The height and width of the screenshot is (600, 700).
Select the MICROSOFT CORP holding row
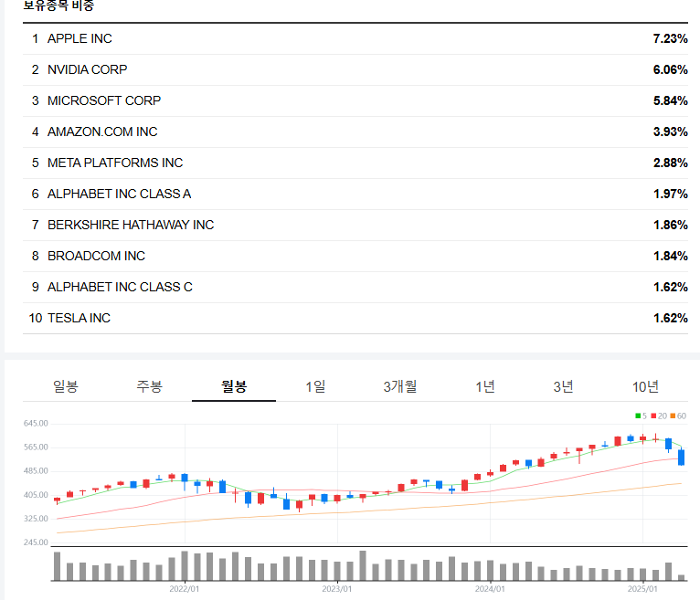[355, 100]
